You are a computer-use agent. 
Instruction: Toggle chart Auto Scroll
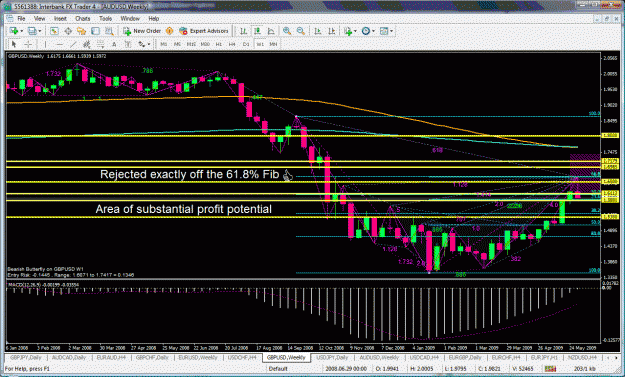pyautogui.click(x=318, y=31)
